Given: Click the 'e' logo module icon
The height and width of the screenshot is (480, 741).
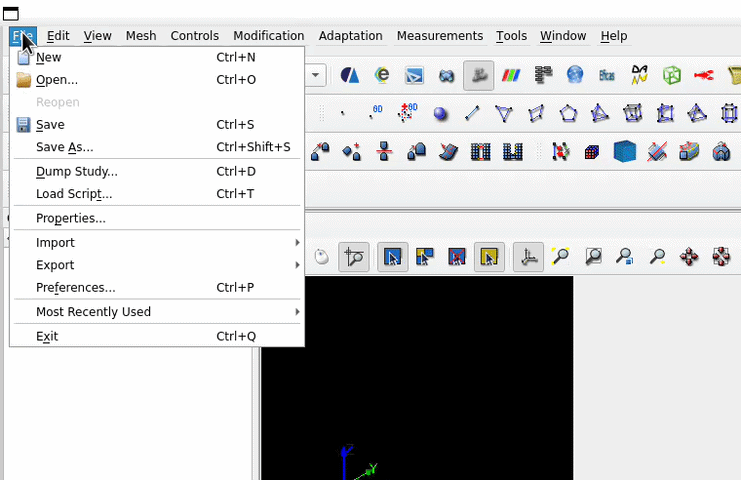Looking at the screenshot, I should (382, 75).
